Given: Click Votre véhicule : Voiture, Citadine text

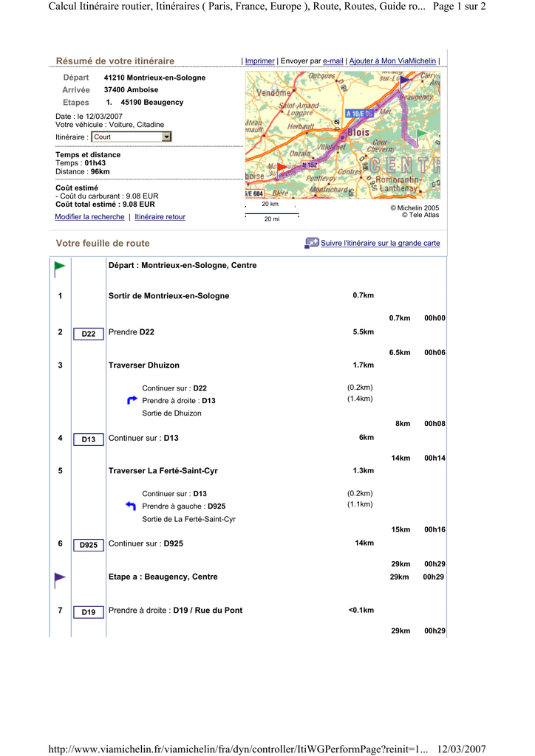Looking at the screenshot, I should pos(109,124).
